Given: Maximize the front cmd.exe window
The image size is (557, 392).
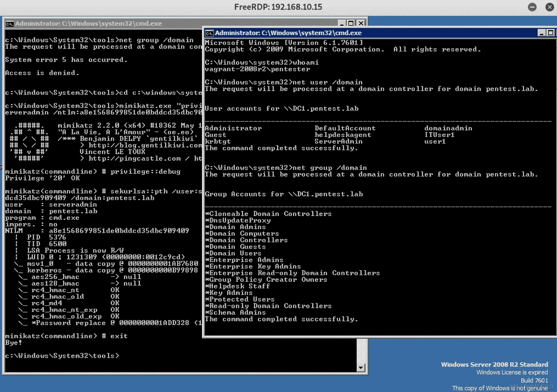Looking at the screenshot, I should [551, 33].
